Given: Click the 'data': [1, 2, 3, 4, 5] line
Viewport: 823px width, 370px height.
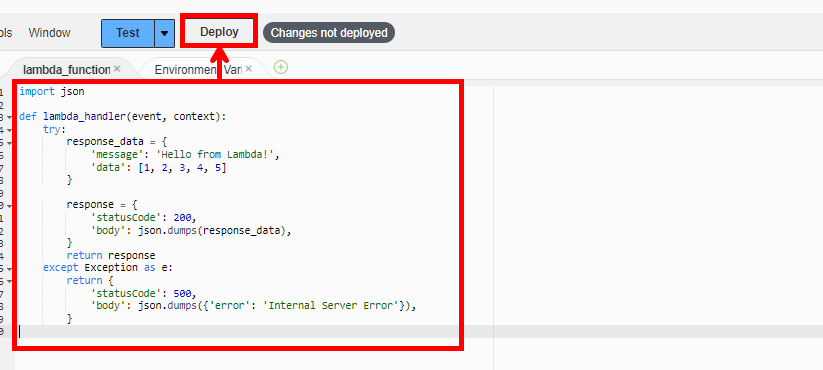Looking at the screenshot, I should click(158, 167).
